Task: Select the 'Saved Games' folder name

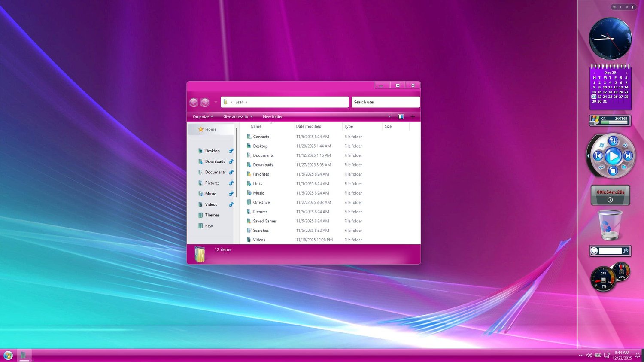Action: (265, 221)
